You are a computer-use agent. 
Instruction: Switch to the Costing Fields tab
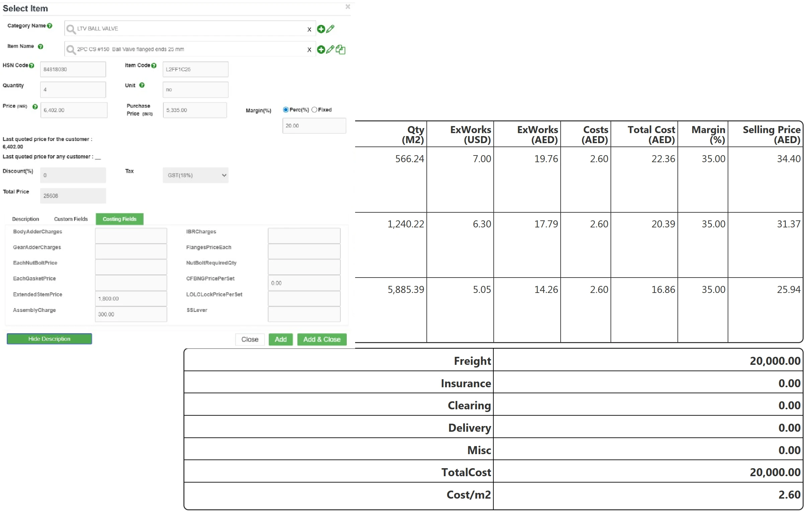click(120, 219)
